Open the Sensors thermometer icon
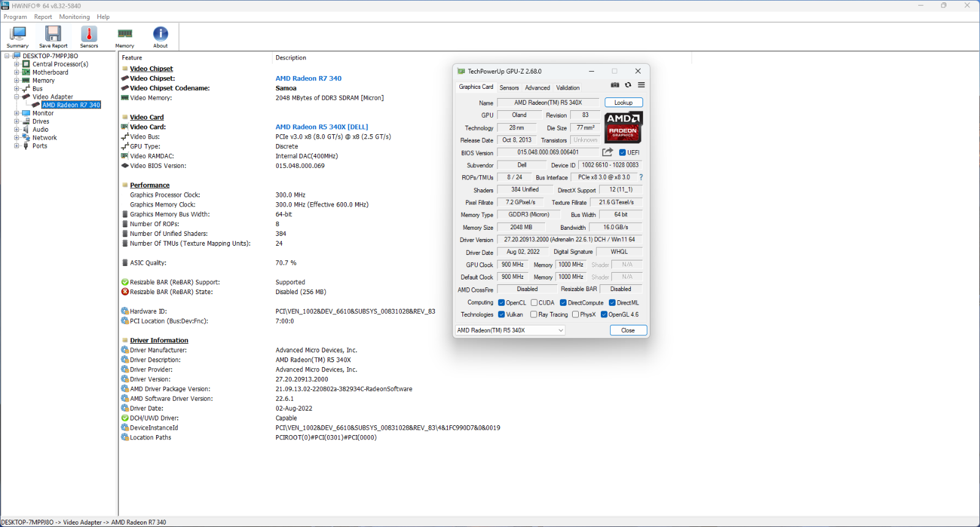This screenshot has width=980, height=527. (89, 37)
